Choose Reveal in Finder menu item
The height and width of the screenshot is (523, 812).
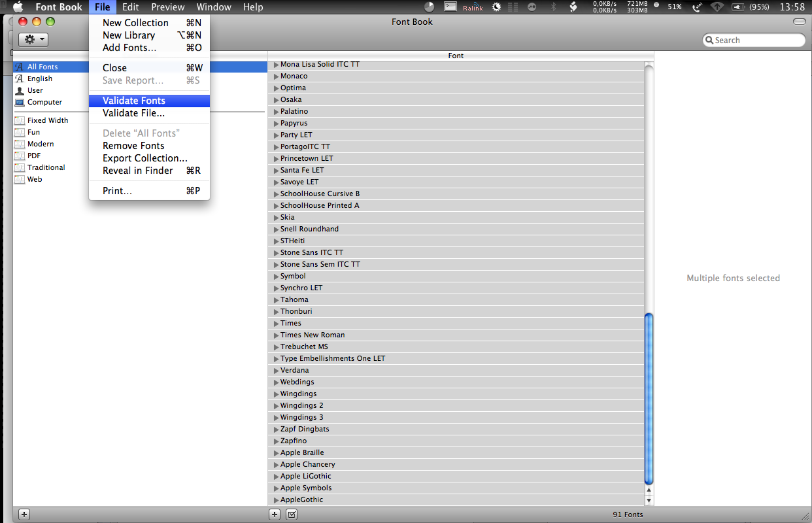[x=149, y=171]
